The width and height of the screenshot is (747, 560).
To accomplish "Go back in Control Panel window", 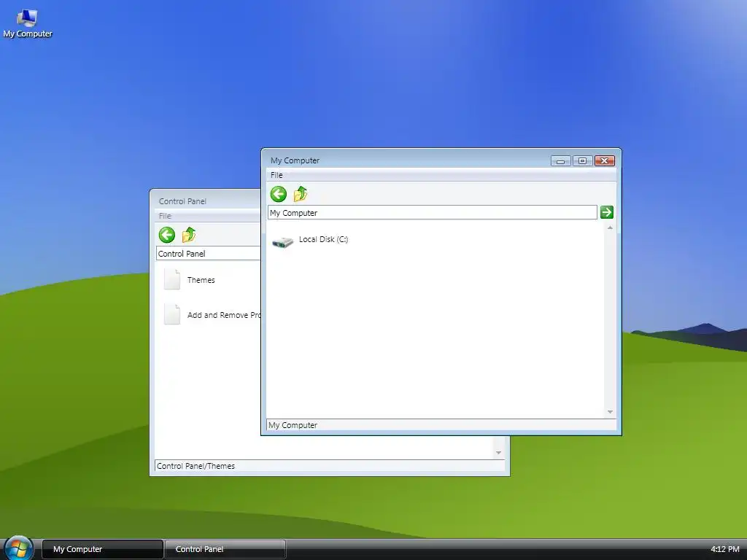I will [167, 236].
